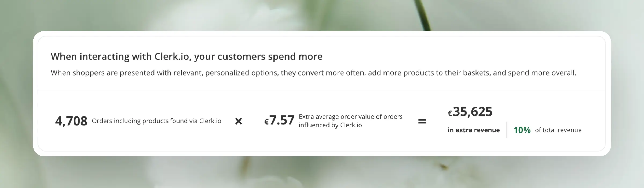Click the €35,625 extra revenue amount

click(x=470, y=112)
